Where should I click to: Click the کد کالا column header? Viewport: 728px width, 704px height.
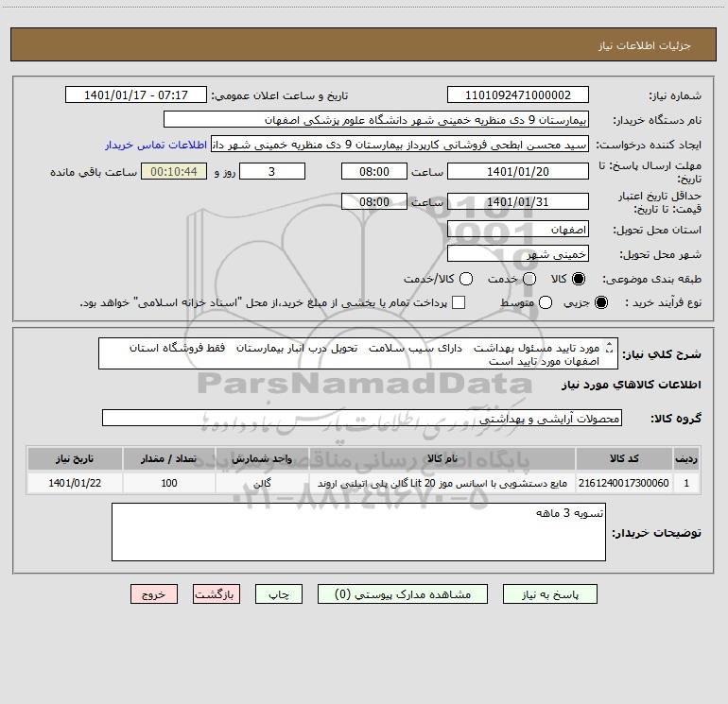(624, 458)
